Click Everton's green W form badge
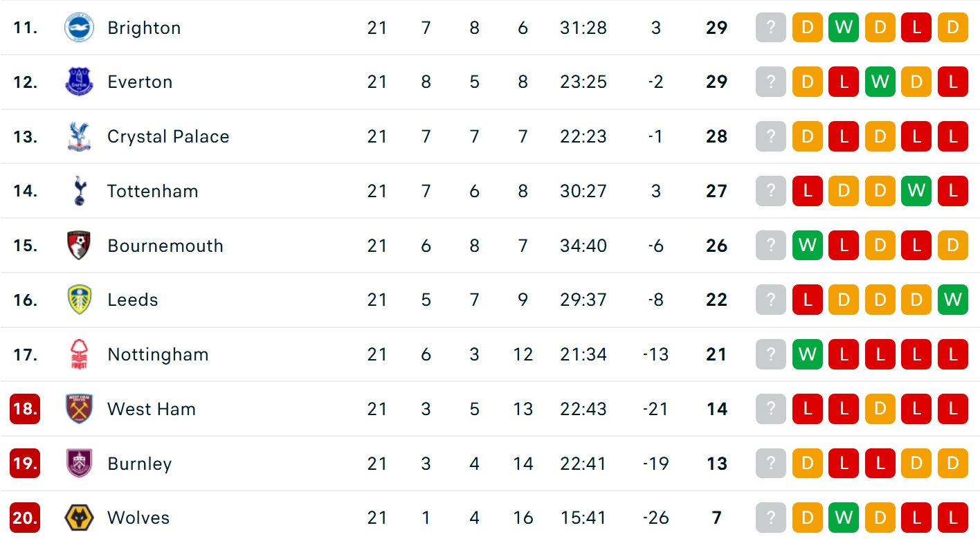This screenshot has height=539, width=980. (880, 82)
